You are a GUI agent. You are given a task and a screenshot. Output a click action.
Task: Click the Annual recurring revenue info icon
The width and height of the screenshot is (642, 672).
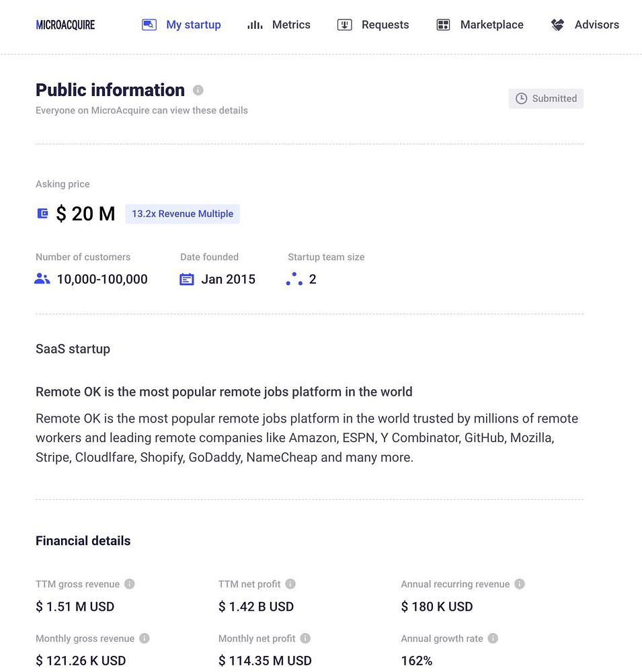pyautogui.click(x=520, y=584)
